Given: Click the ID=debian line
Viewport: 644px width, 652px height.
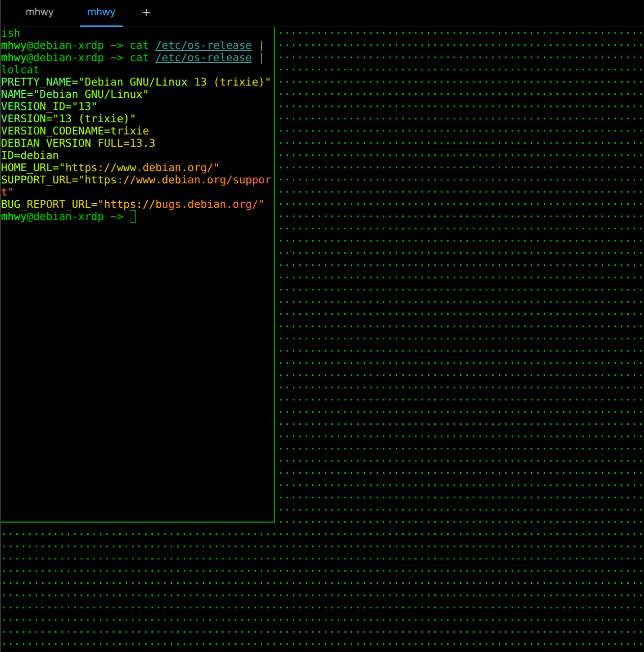Looking at the screenshot, I should click(30, 155).
